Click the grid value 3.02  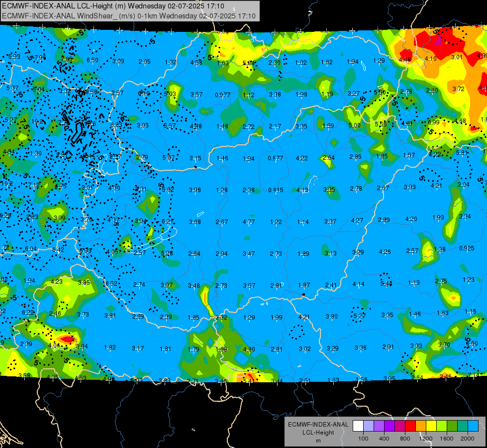304,348
